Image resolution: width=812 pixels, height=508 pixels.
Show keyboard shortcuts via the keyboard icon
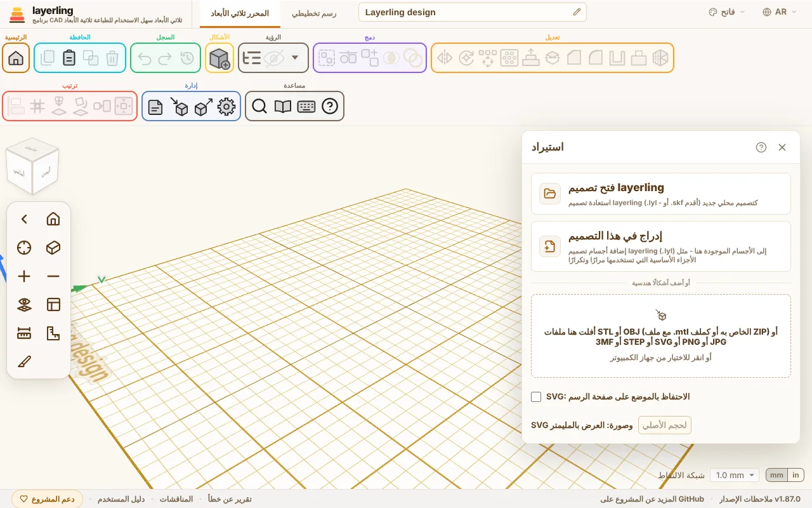pyautogui.click(x=306, y=107)
